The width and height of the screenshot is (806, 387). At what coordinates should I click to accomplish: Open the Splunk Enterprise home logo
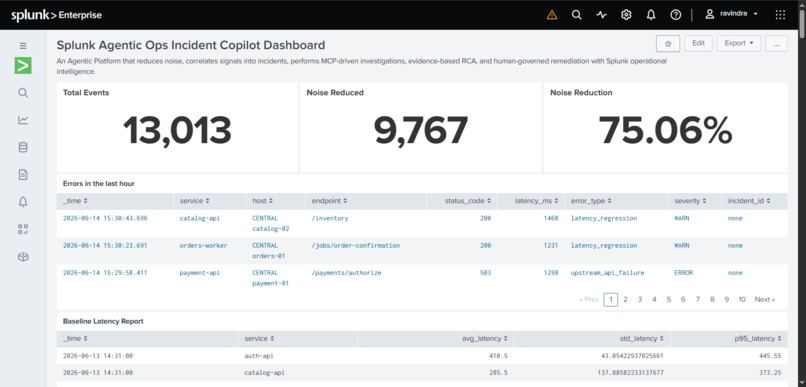tap(57, 15)
